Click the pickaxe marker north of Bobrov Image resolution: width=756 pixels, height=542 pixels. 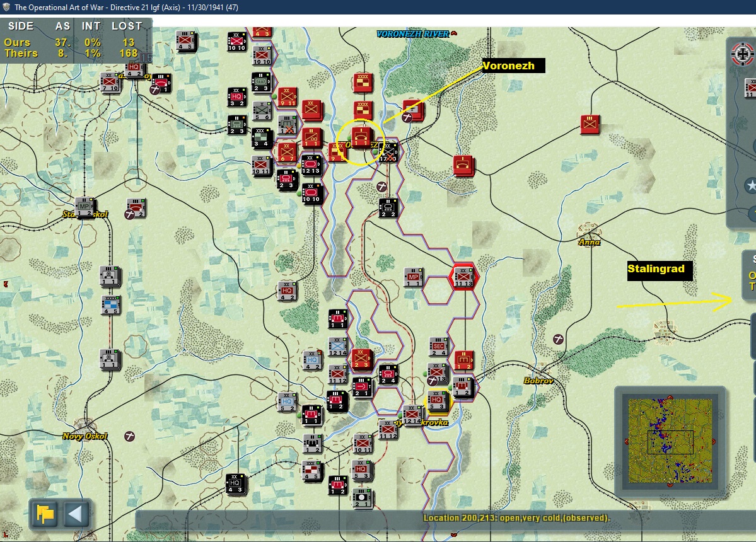coord(558,339)
